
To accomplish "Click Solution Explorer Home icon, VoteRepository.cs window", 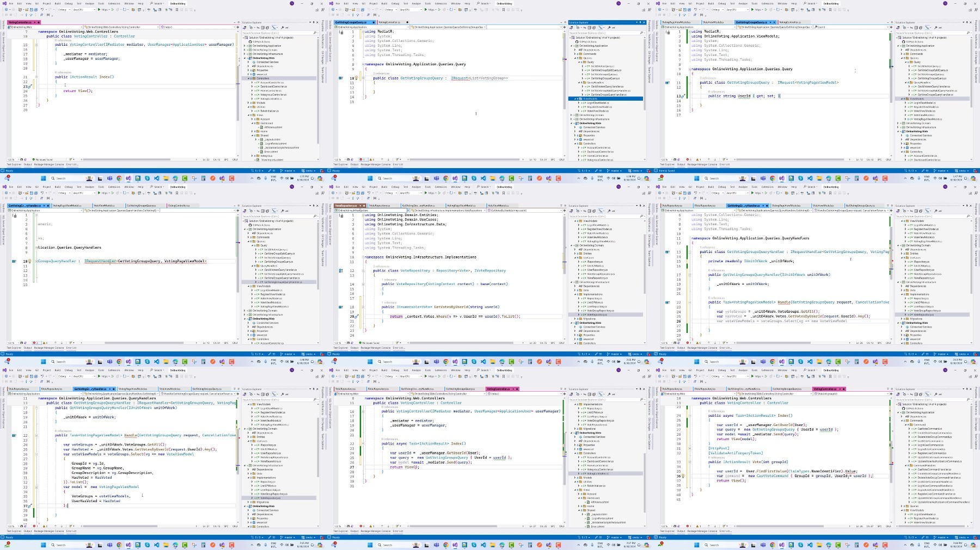I will click(571, 211).
